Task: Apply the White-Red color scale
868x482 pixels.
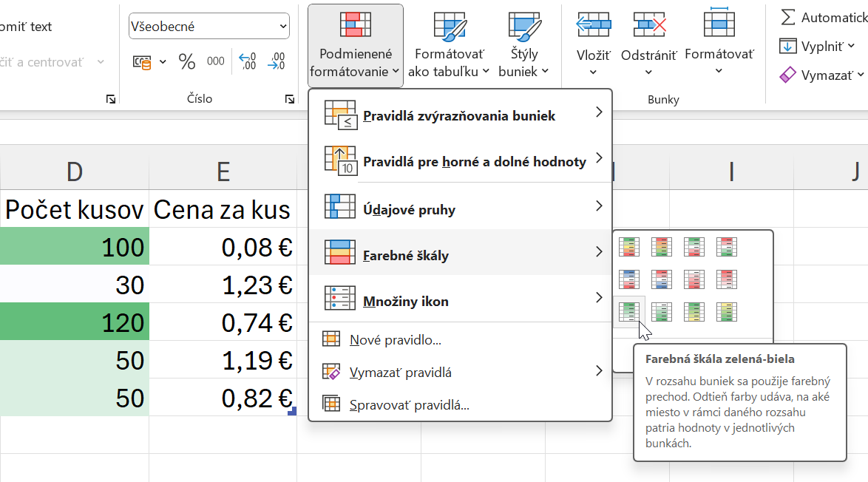Action: tap(694, 279)
